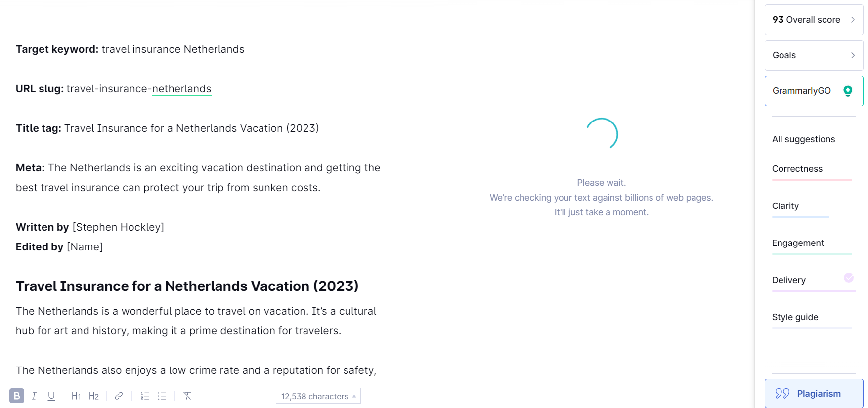Click the GrammarlyGO lightbulb icon
This screenshot has width=868, height=408.
click(848, 91)
